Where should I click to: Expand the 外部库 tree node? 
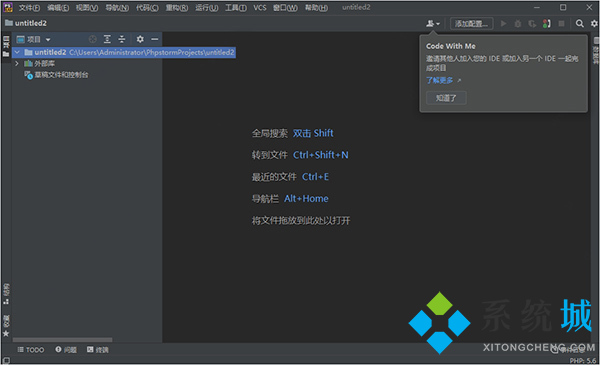pos(17,64)
